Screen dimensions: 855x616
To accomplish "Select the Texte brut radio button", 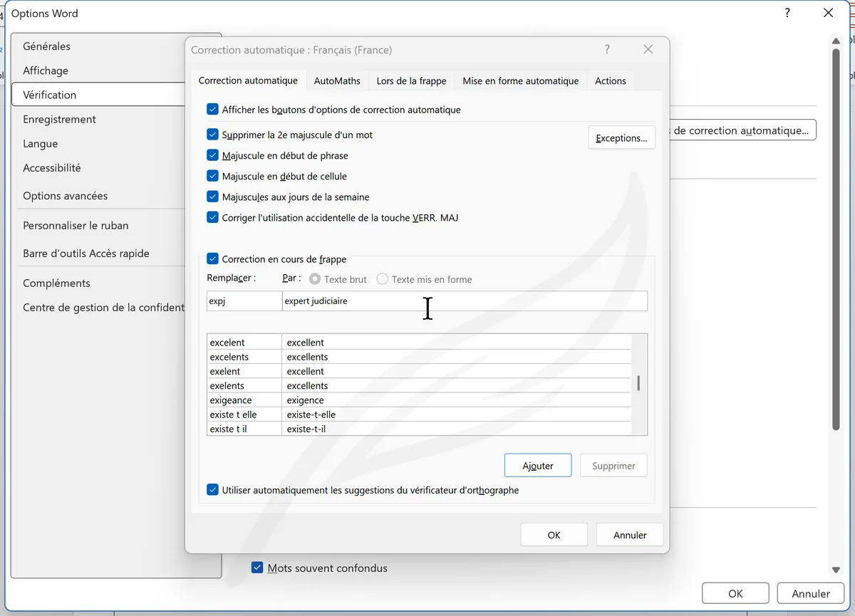I will coord(313,279).
